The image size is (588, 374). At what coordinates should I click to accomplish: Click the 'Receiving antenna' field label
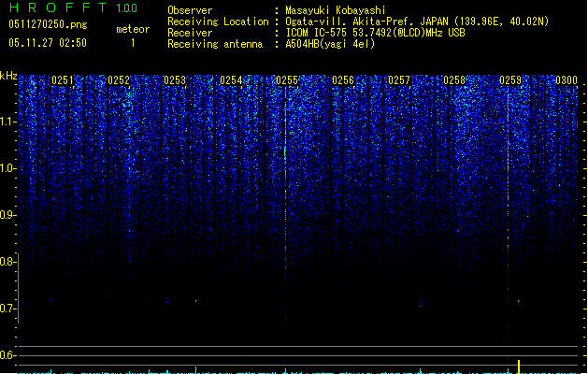[x=215, y=44]
